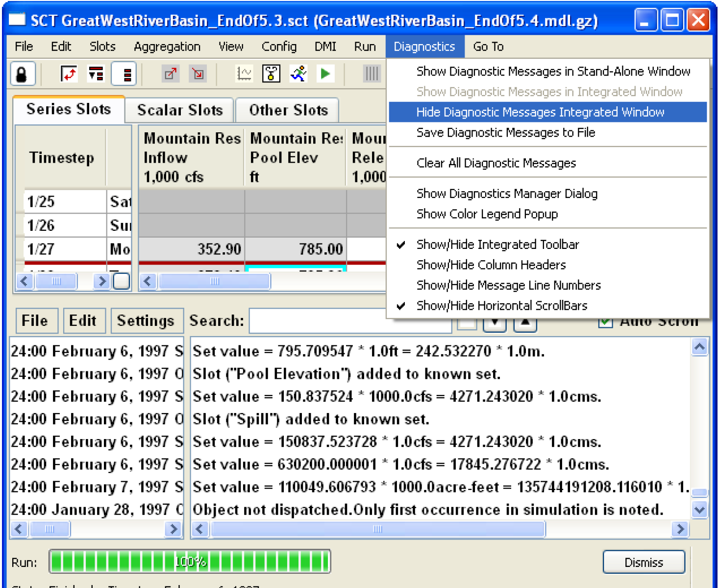The image size is (719, 588).
Task: Click the message pane scroll up arrow
Action: click(x=699, y=347)
